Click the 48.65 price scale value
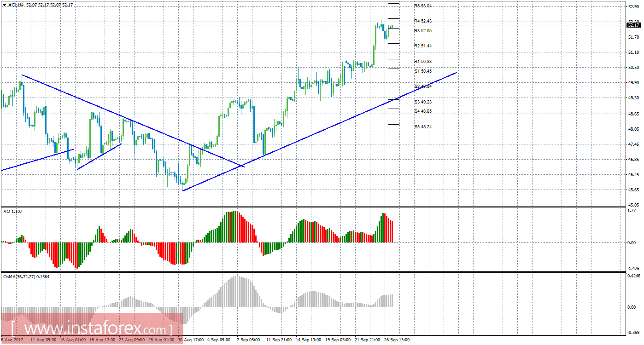Viewport: 644px width, 345px height. [633, 114]
